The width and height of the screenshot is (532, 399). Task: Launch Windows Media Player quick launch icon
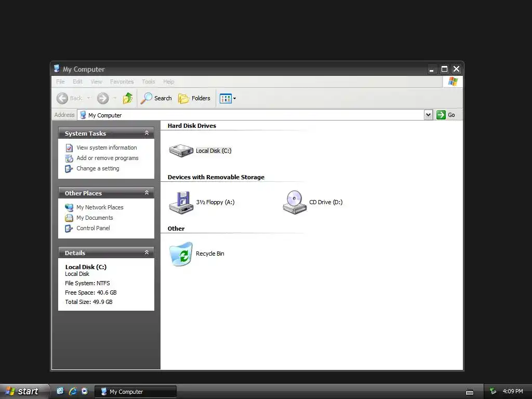85,391
